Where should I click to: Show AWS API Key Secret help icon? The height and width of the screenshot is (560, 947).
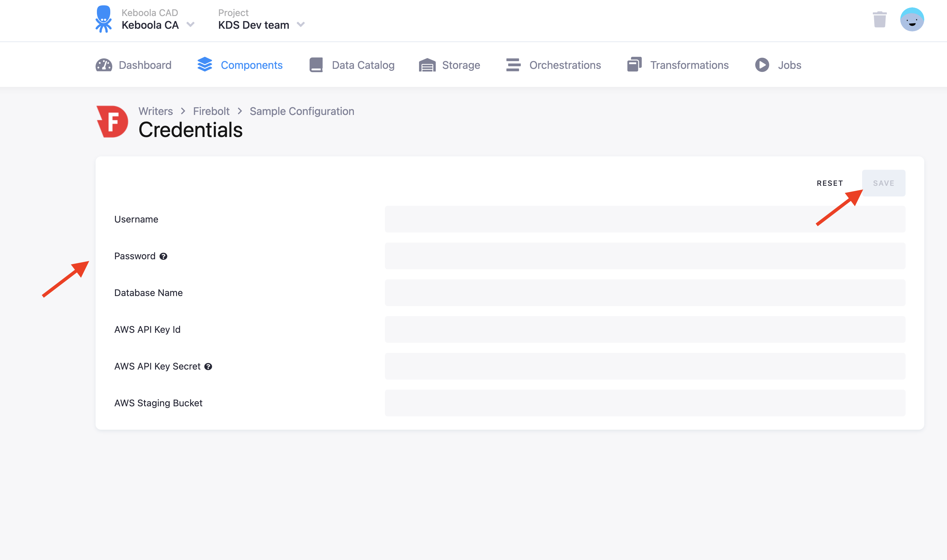pyautogui.click(x=208, y=367)
